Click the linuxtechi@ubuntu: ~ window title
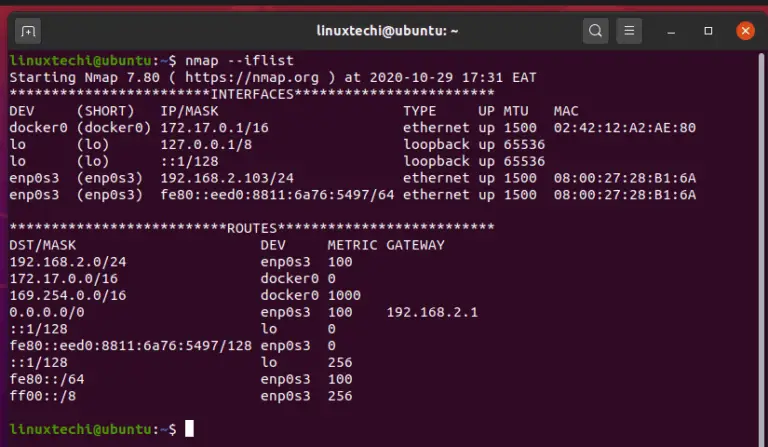Image resolution: width=768 pixels, height=447 pixels. point(387,31)
